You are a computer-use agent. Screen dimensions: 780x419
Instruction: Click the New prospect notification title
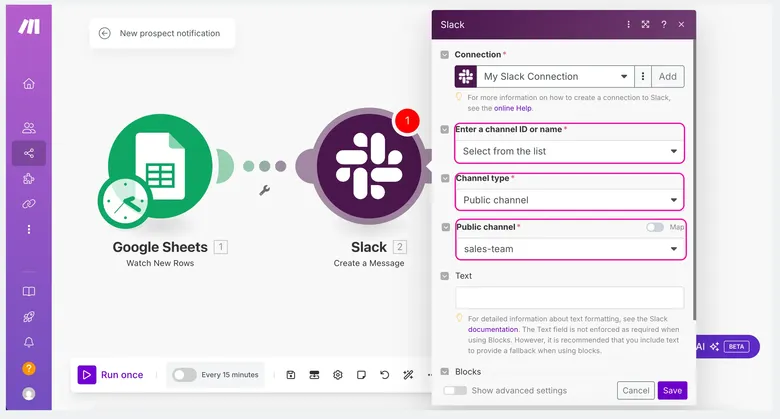(170, 33)
